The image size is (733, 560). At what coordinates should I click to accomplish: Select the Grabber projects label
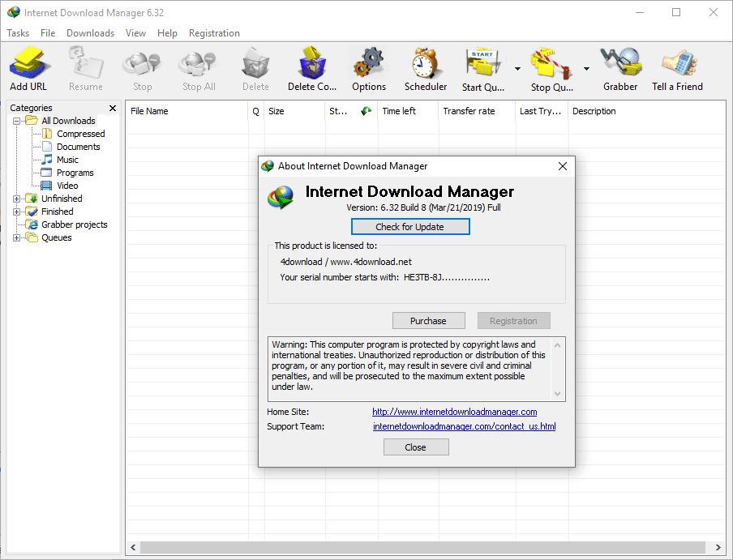click(75, 224)
